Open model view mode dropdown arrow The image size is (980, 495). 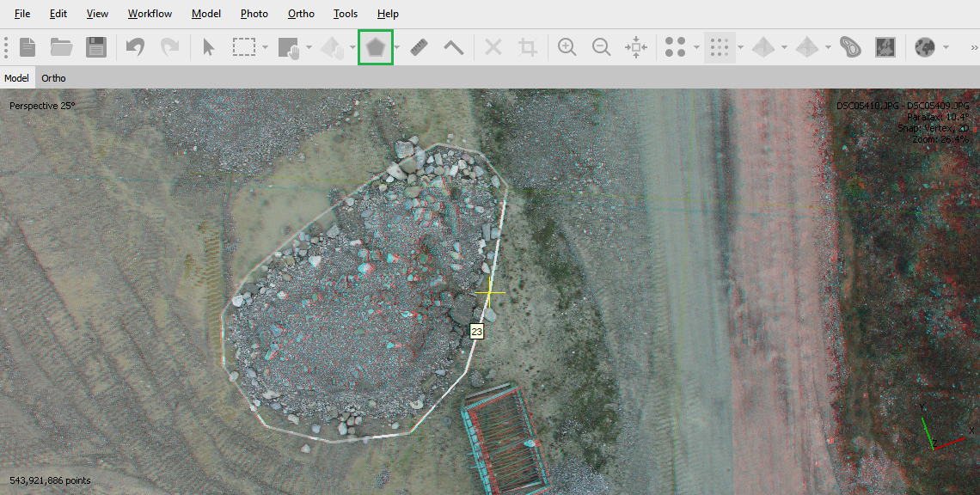(784, 47)
